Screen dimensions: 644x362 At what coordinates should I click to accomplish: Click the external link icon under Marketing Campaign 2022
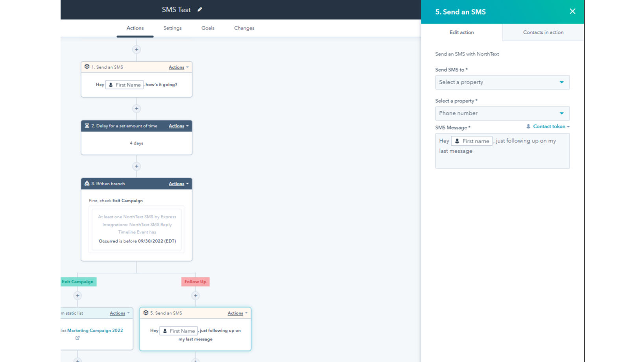point(78,338)
